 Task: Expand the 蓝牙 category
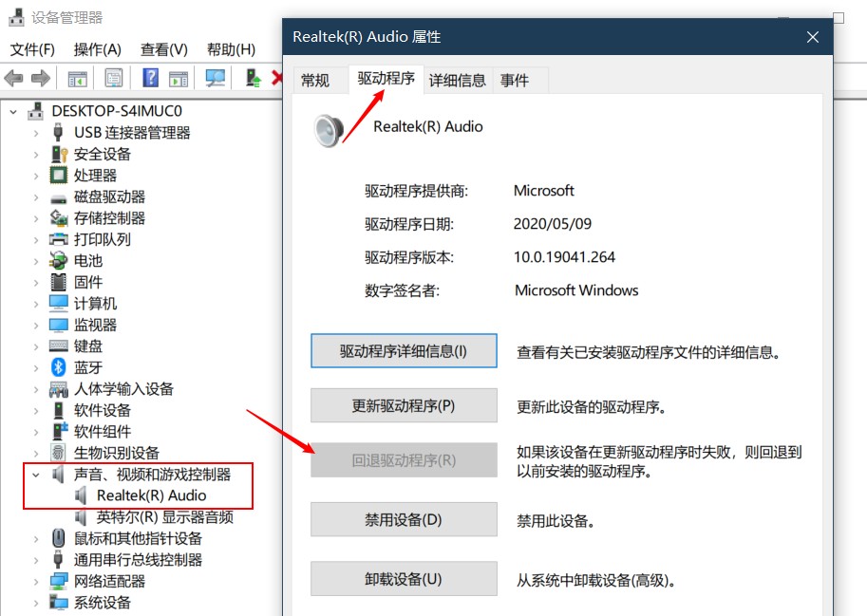click(36, 368)
